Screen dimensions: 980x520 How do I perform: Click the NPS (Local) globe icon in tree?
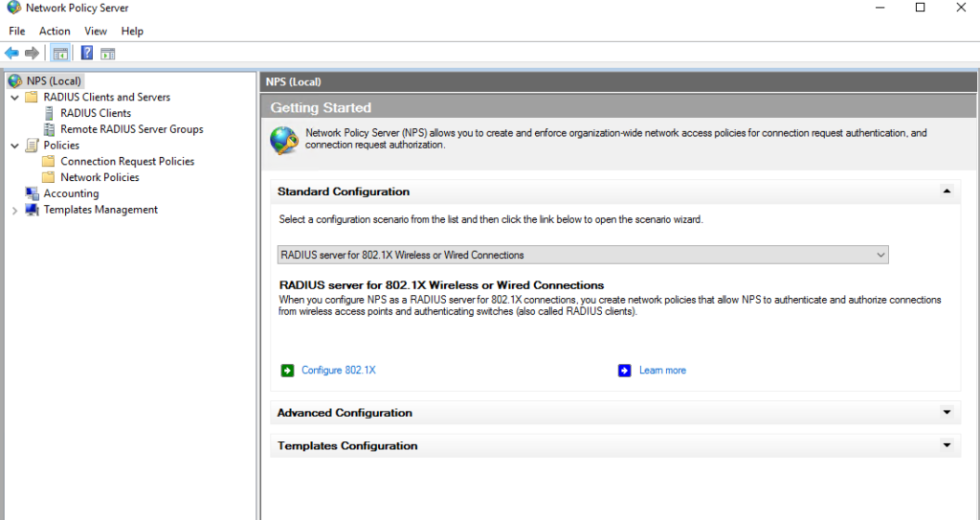coord(15,80)
